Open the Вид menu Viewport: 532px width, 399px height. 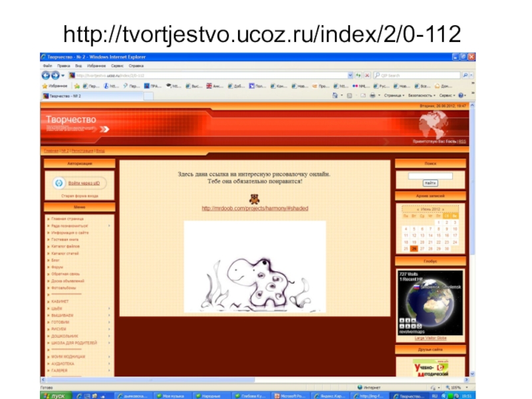78,66
